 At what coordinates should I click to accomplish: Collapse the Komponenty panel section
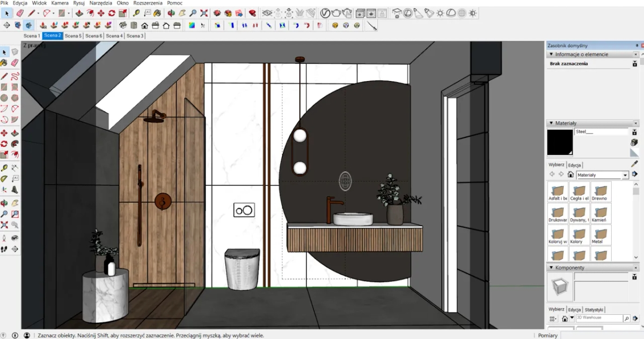click(551, 268)
